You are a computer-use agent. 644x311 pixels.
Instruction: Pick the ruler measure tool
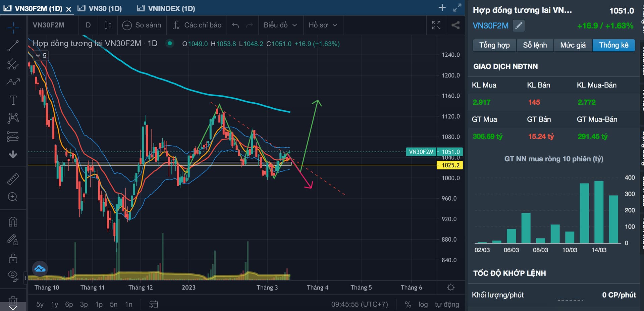pos(13,179)
